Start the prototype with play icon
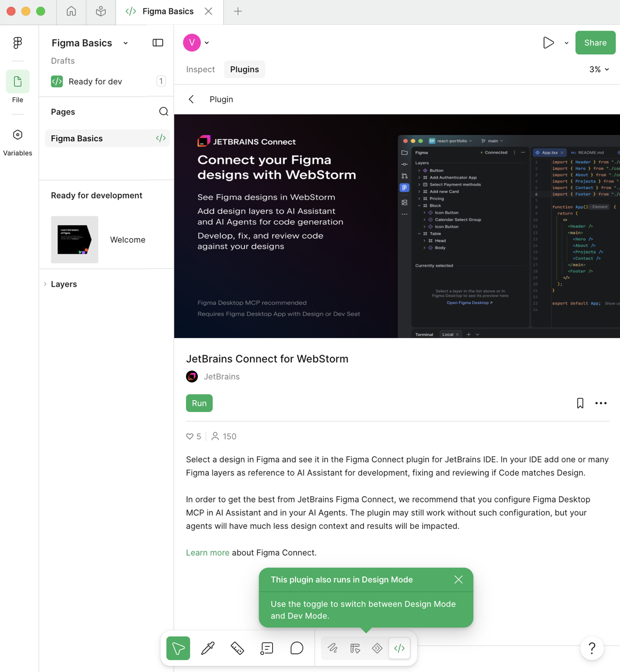Image resolution: width=620 pixels, height=672 pixels. pyautogui.click(x=548, y=43)
